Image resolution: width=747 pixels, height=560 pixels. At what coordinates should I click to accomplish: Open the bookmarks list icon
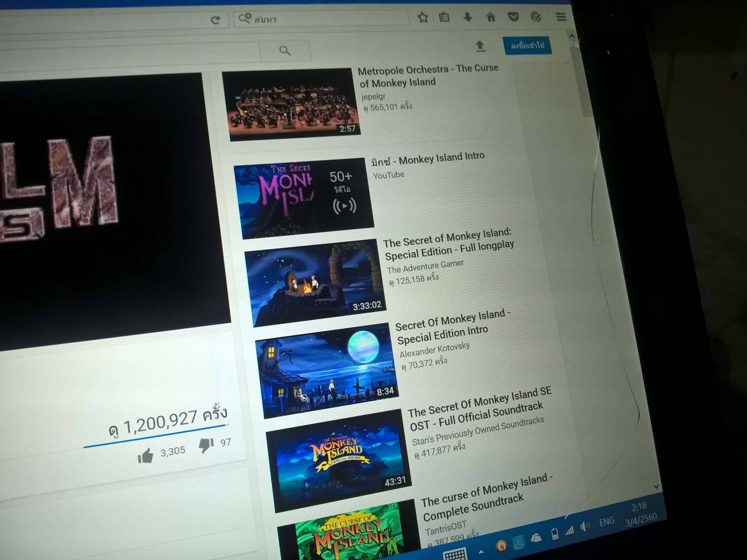[x=444, y=17]
